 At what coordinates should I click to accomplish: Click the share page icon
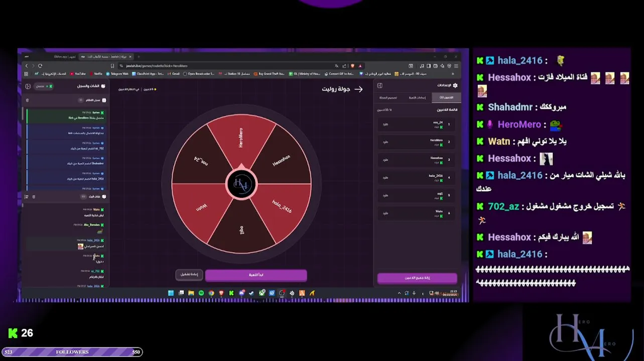344,66
